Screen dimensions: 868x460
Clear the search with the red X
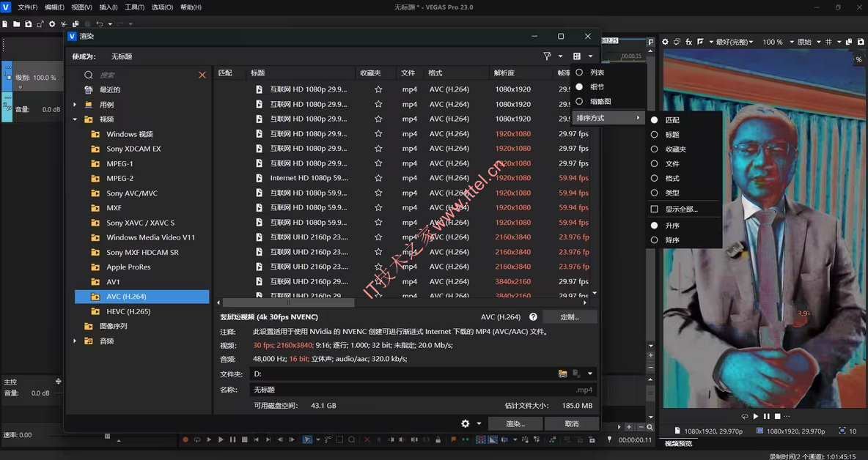pos(202,75)
